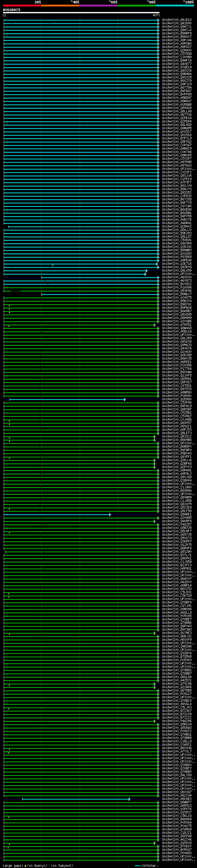Viewport: 197px width, 868px height.
Task: Open hit UniRef100_B6UE86
Action: coord(177,210)
